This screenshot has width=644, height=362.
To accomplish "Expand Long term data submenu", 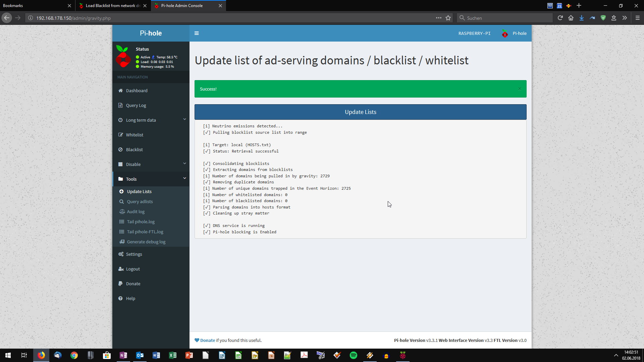I will tap(184, 120).
